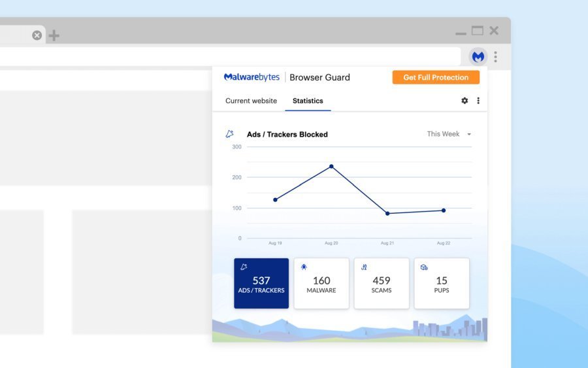Expand the This Week time range dropdown

[449, 134]
